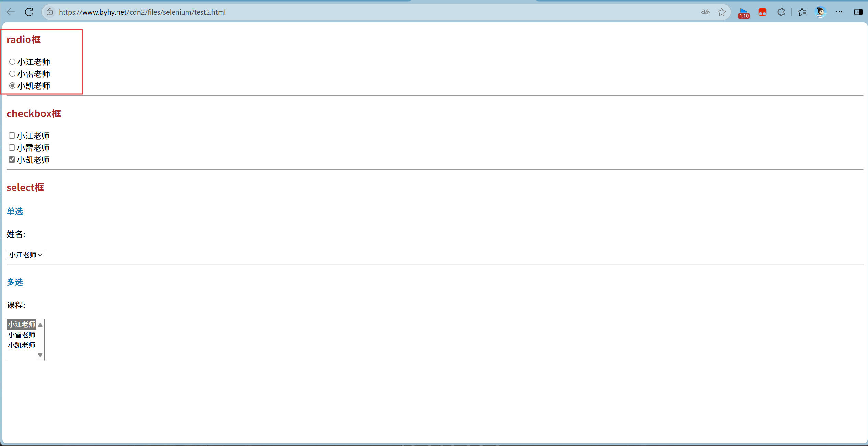Open the Favorites list icon
Screen dimensions: 868x446
click(802, 12)
